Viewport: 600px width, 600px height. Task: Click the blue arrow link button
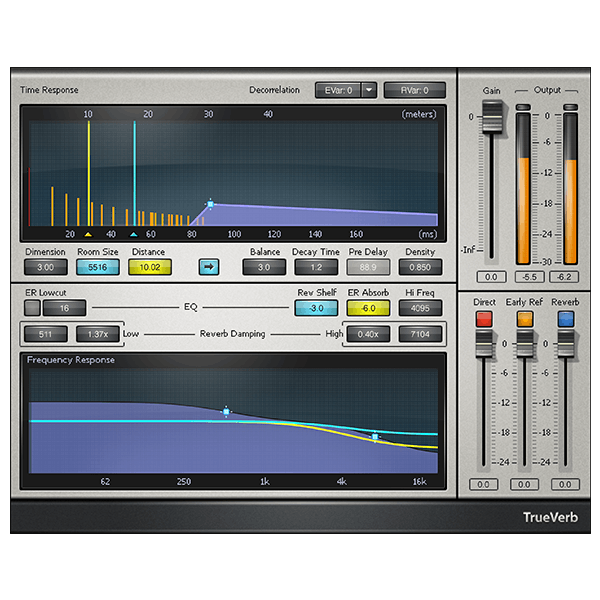209,267
